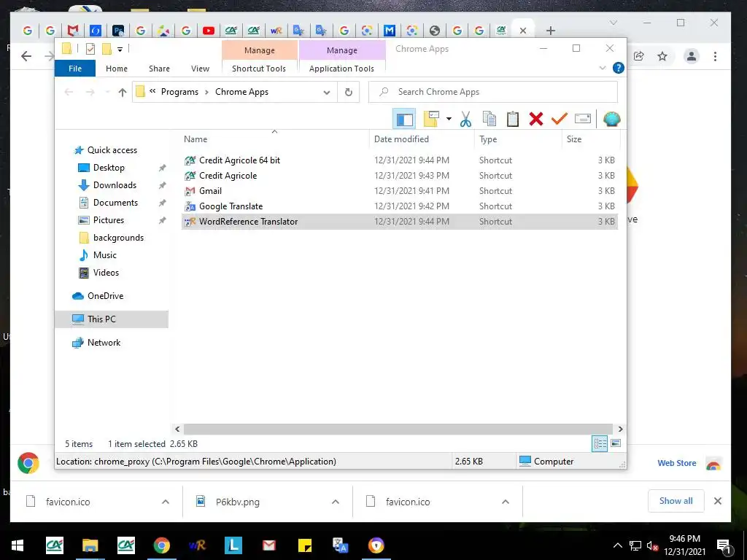
Task: Open the Share ribbon tab
Action: tap(159, 69)
